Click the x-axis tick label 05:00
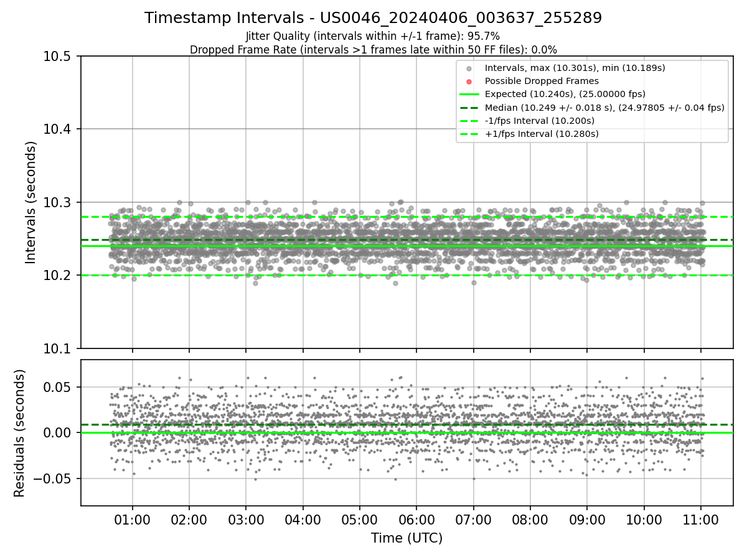Screen dimensions: 747x560 [359, 518]
